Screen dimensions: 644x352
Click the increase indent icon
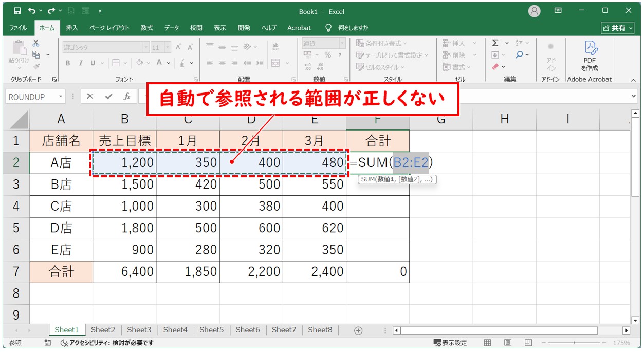(259, 63)
